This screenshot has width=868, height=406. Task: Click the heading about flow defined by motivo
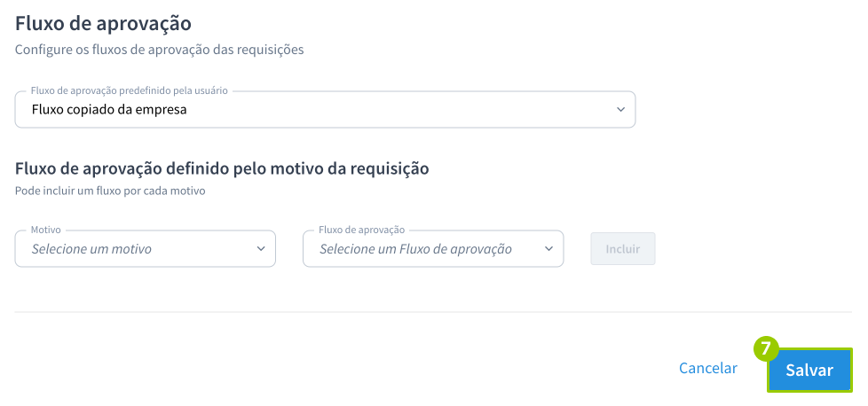coord(222,168)
